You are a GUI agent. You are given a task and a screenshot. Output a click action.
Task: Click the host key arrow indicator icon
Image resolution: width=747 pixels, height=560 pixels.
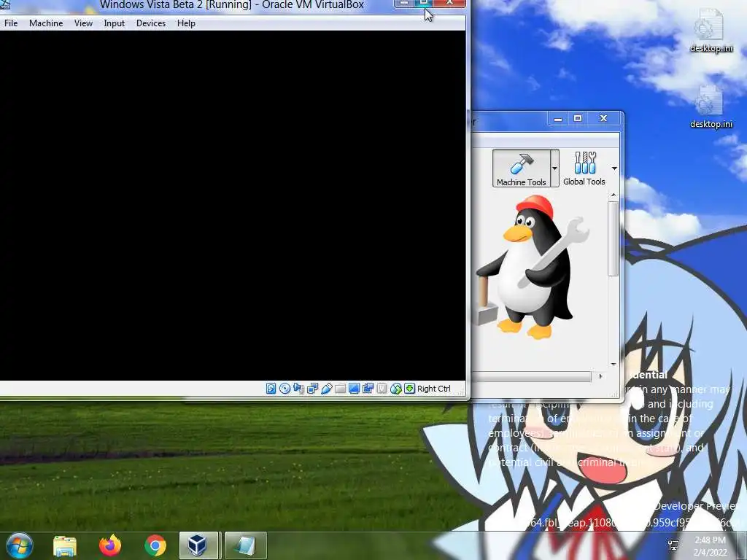coord(409,389)
